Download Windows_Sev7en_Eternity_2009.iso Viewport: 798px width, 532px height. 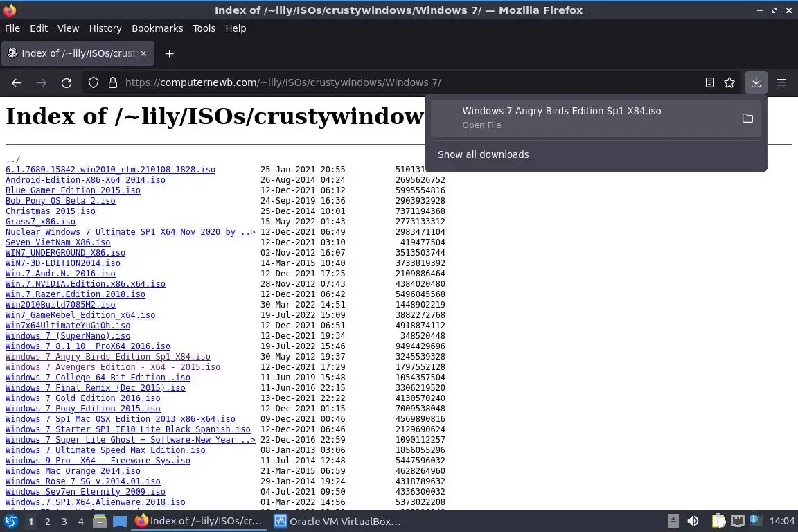tap(85, 492)
